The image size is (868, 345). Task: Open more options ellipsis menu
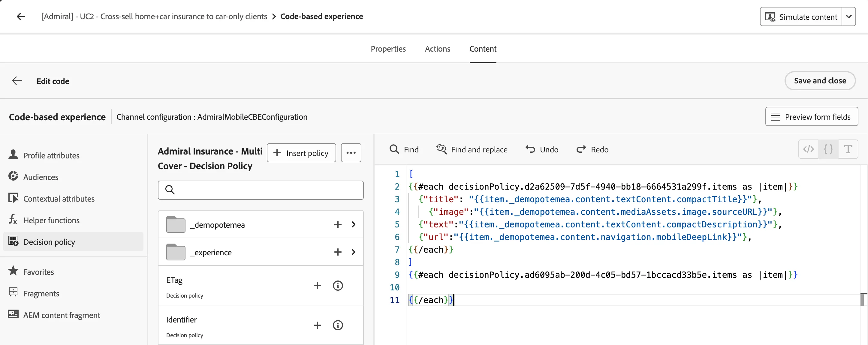(351, 153)
